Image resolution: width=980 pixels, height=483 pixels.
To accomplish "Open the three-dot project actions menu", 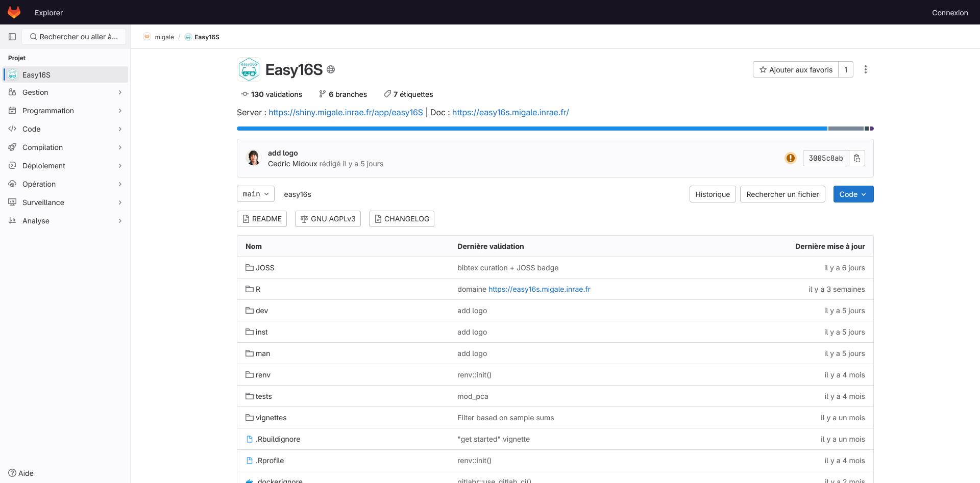I will tap(865, 69).
